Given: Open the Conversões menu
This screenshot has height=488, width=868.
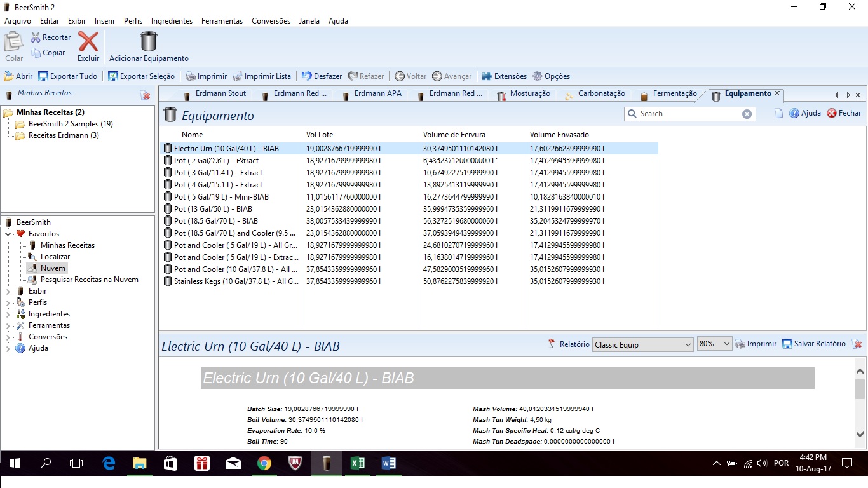Looking at the screenshot, I should [x=271, y=21].
